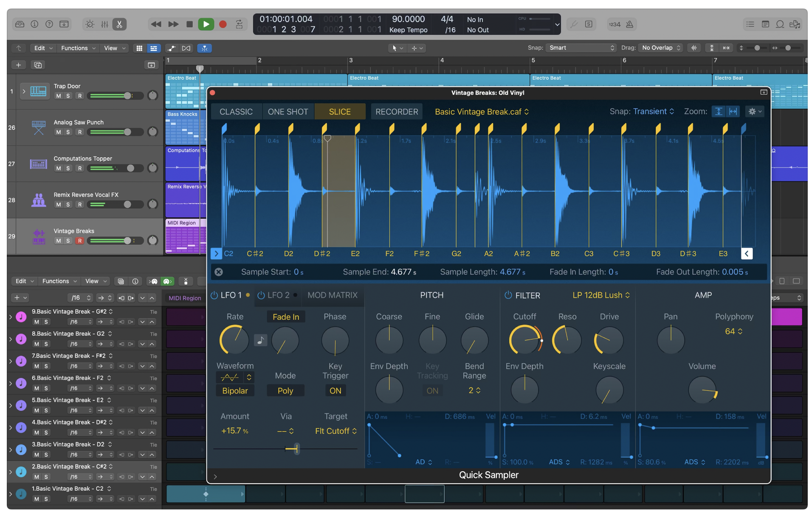Solo the Analog Saw Punch track
The image size is (812, 515).
[68, 132]
